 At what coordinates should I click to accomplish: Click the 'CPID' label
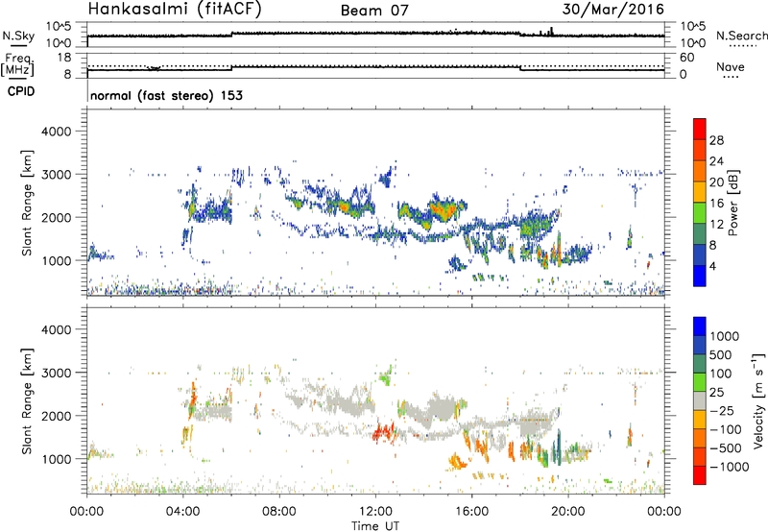(x=21, y=91)
